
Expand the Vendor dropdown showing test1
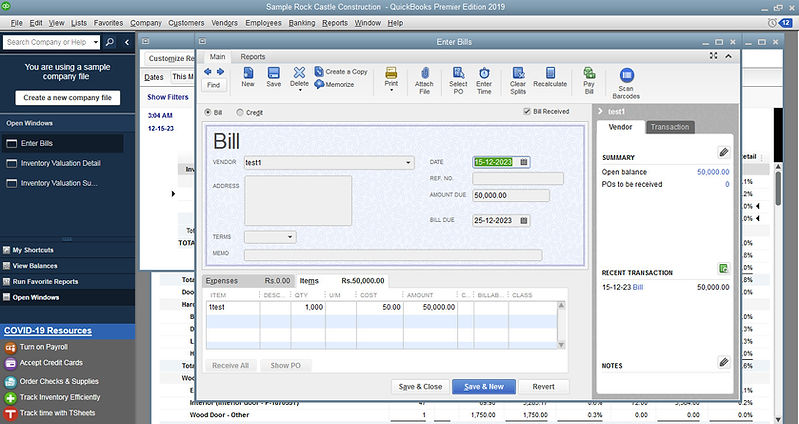[x=408, y=163]
